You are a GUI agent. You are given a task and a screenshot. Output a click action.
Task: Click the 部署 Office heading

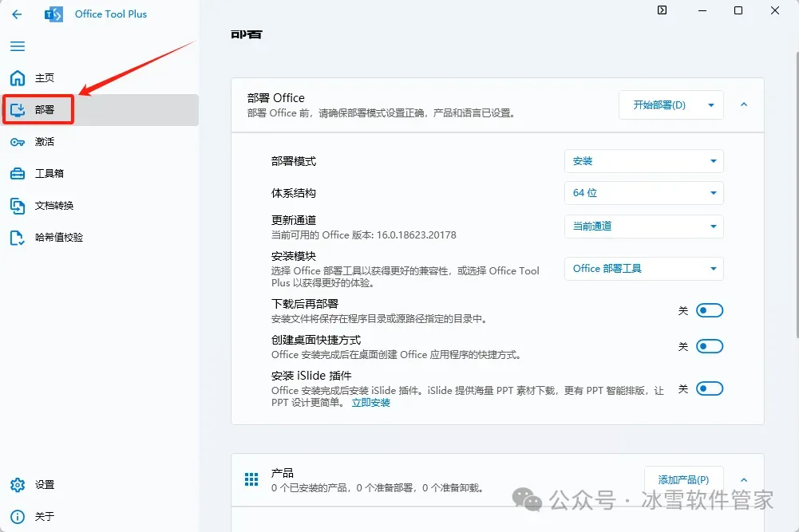275,98
